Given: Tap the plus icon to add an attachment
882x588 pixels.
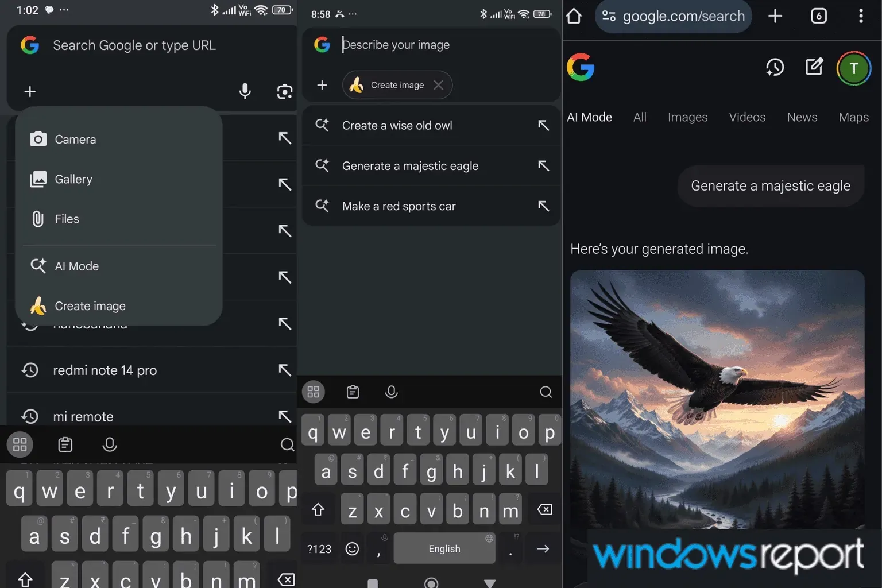Looking at the screenshot, I should click(322, 84).
